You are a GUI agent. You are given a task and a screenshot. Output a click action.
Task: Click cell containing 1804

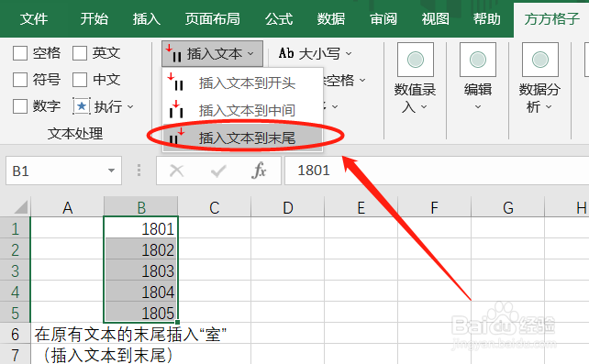click(141, 291)
